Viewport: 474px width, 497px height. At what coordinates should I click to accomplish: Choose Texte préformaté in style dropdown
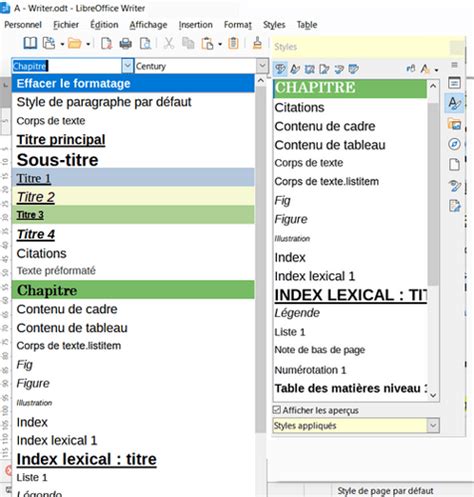[x=133, y=271]
